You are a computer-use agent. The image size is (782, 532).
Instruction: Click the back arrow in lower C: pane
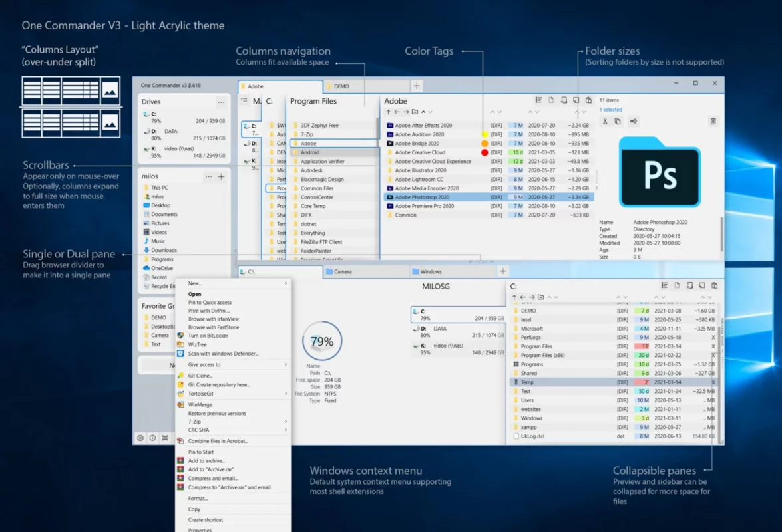point(522,297)
